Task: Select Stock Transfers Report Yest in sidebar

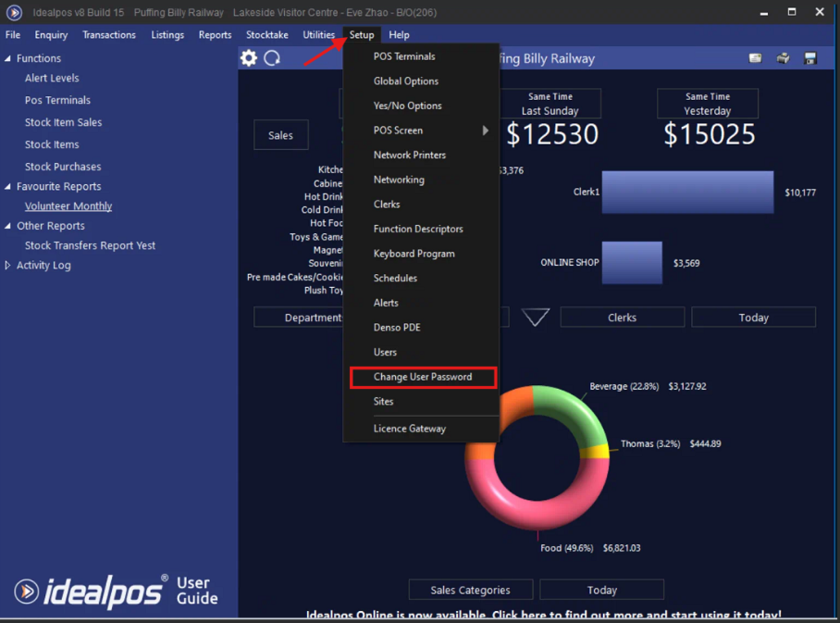Action: (x=90, y=245)
